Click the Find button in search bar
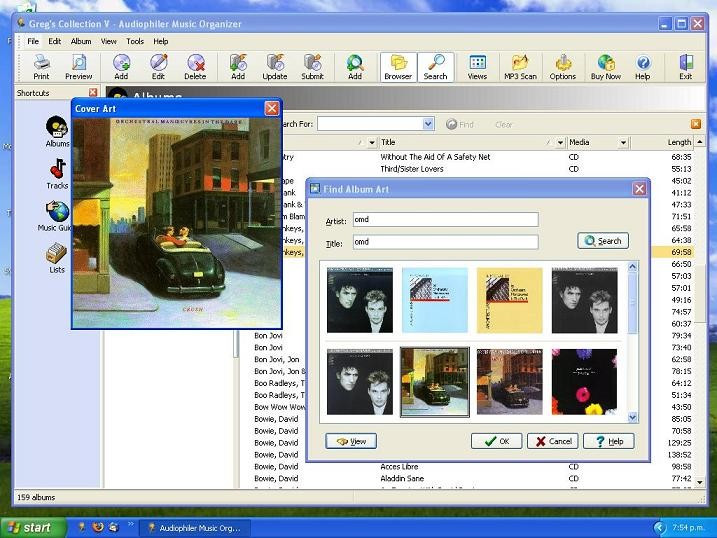 click(460, 124)
